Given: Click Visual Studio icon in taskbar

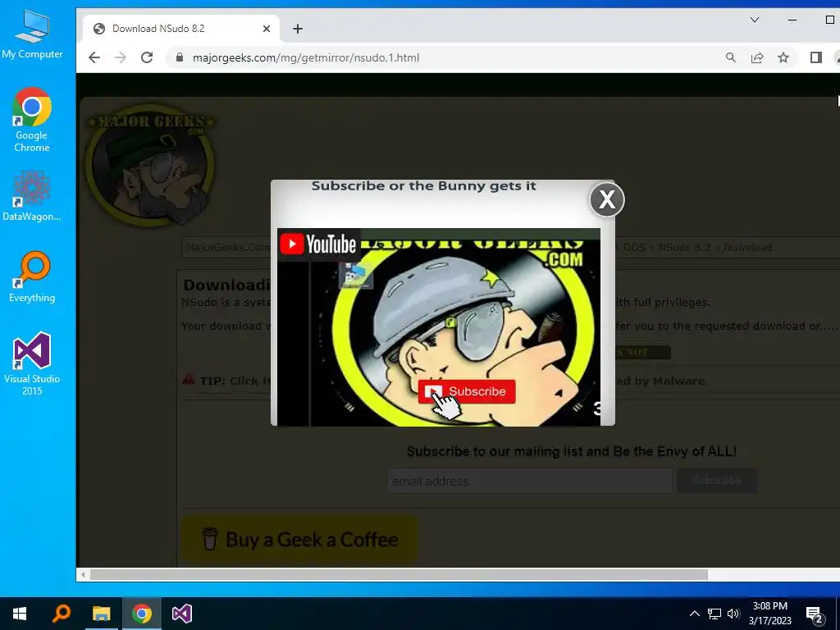Looking at the screenshot, I should tap(181, 614).
